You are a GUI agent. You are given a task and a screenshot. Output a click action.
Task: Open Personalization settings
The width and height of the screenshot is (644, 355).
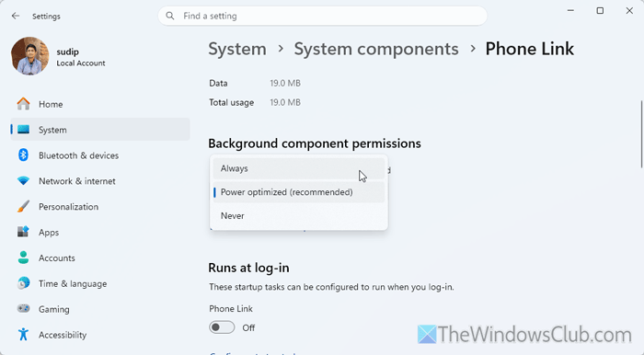point(100,207)
